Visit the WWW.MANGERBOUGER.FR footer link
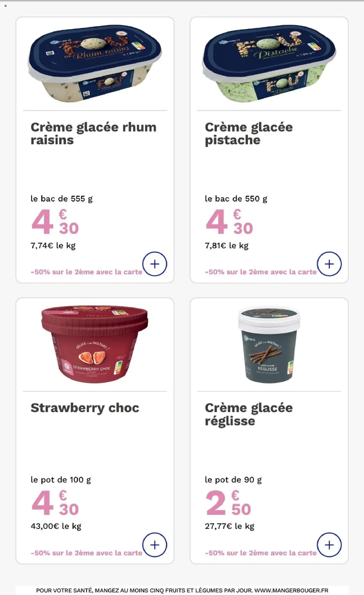The width and height of the screenshot is (364, 595). point(291,590)
